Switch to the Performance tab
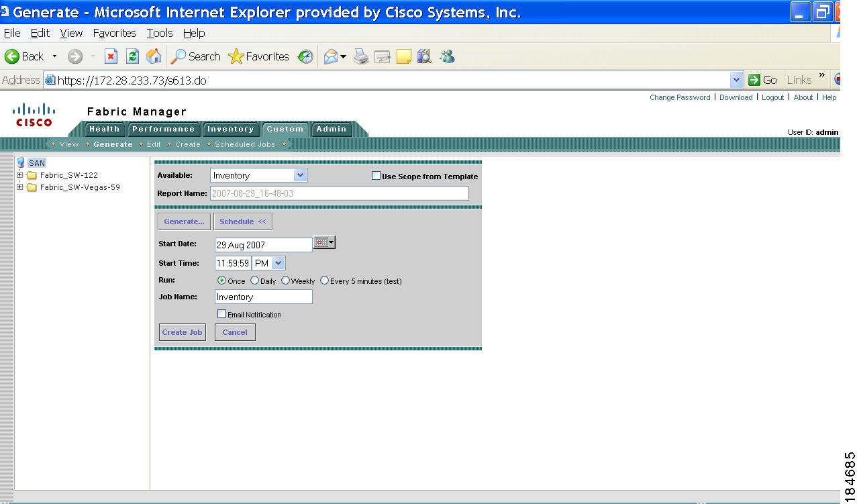This screenshot has height=504, width=857. pyautogui.click(x=163, y=130)
